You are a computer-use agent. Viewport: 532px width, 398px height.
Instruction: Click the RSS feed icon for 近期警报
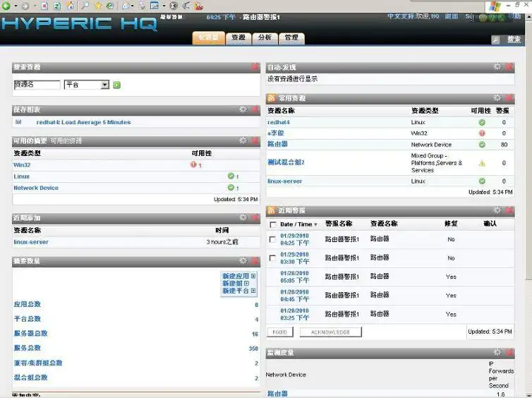pyautogui.click(x=272, y=210)
